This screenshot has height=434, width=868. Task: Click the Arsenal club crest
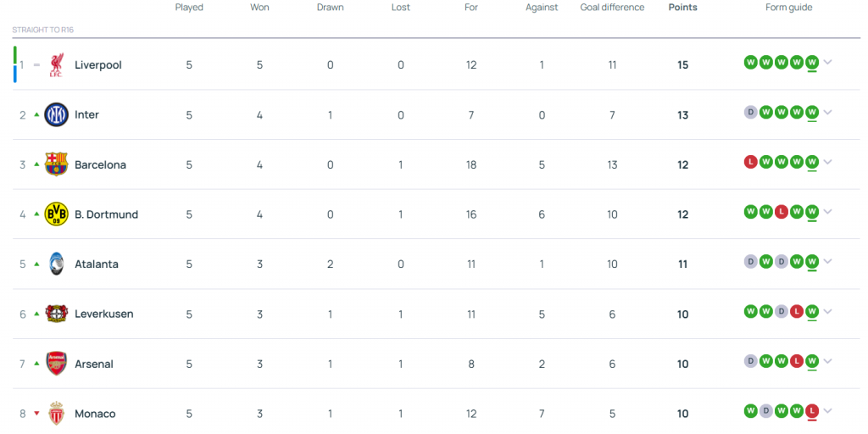click(57, 364)
